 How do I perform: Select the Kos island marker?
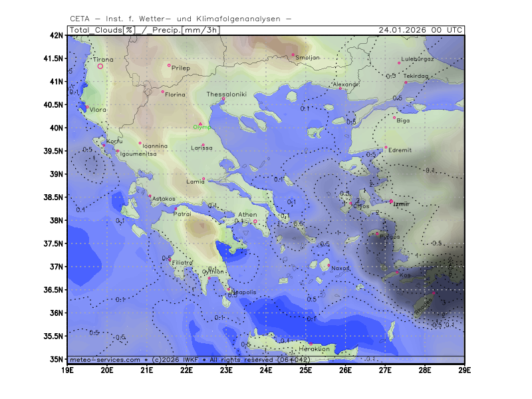398,272
